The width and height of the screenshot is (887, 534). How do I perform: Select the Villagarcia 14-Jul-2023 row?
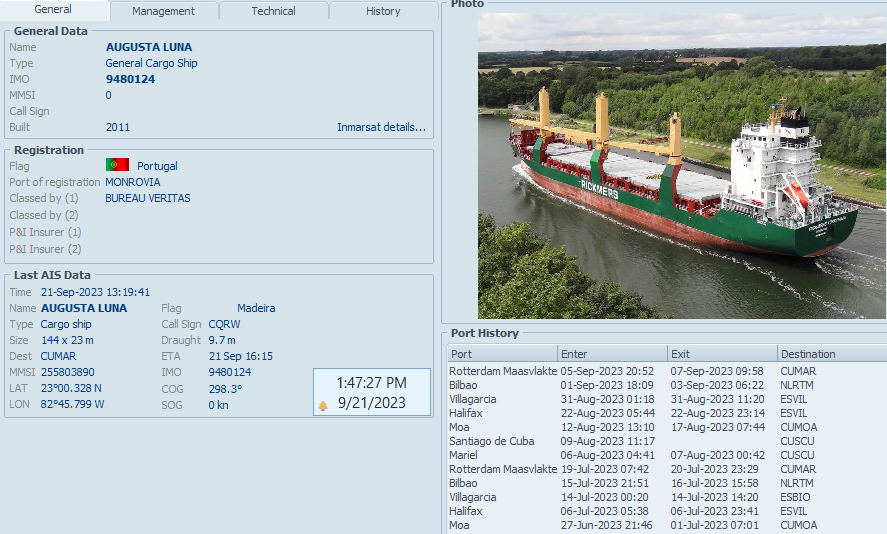668,497
